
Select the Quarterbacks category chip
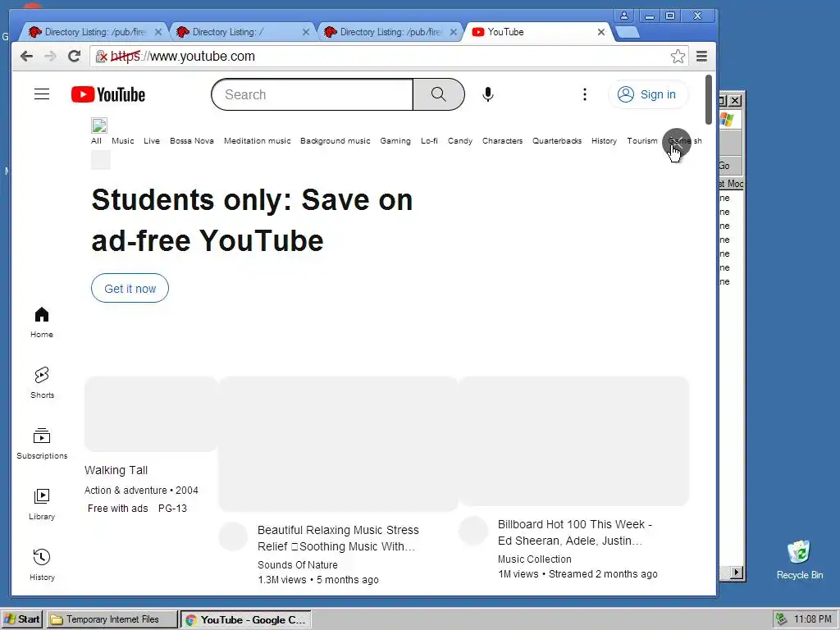tap(557, 141)
